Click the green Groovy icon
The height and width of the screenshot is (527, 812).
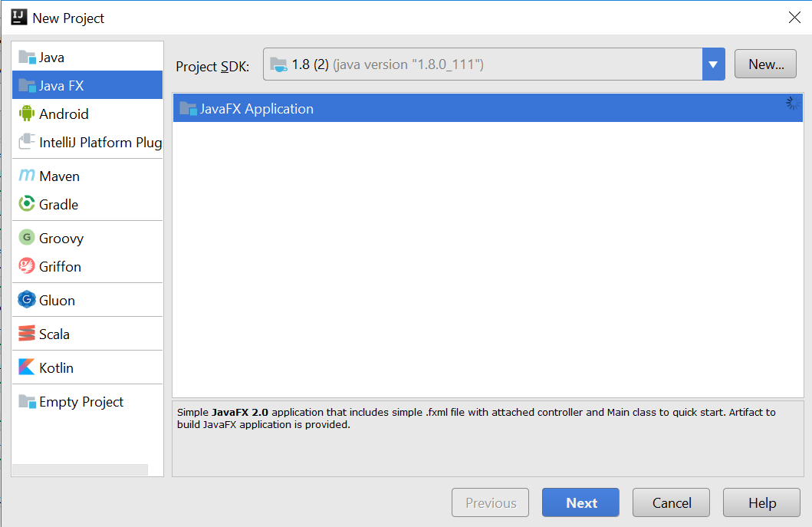(x=27, y=237)
